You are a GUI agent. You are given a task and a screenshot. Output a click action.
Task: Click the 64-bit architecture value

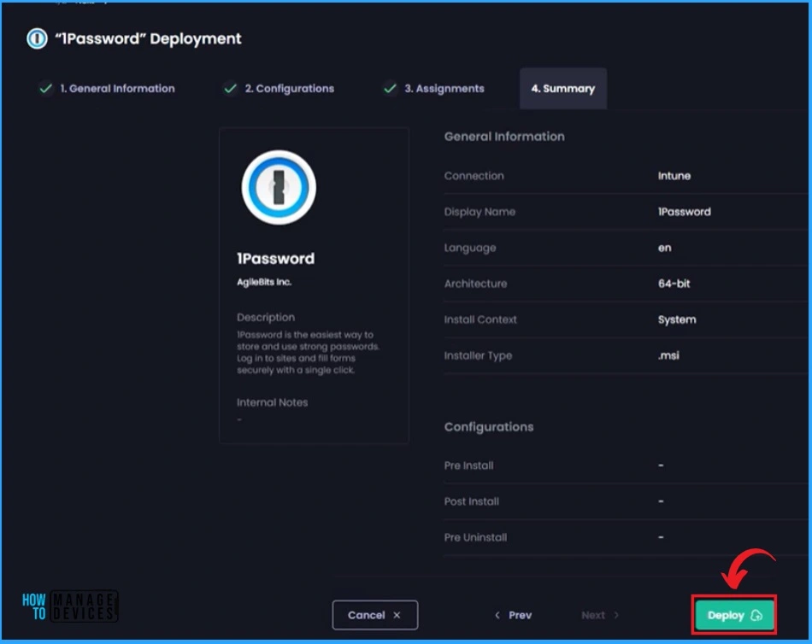tap(674, 284)
